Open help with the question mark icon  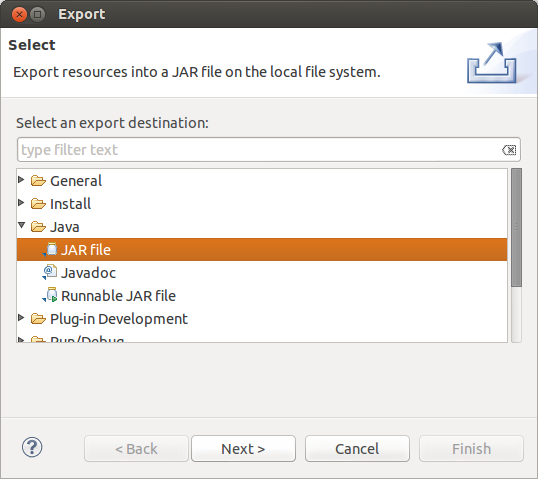[32, 447]
